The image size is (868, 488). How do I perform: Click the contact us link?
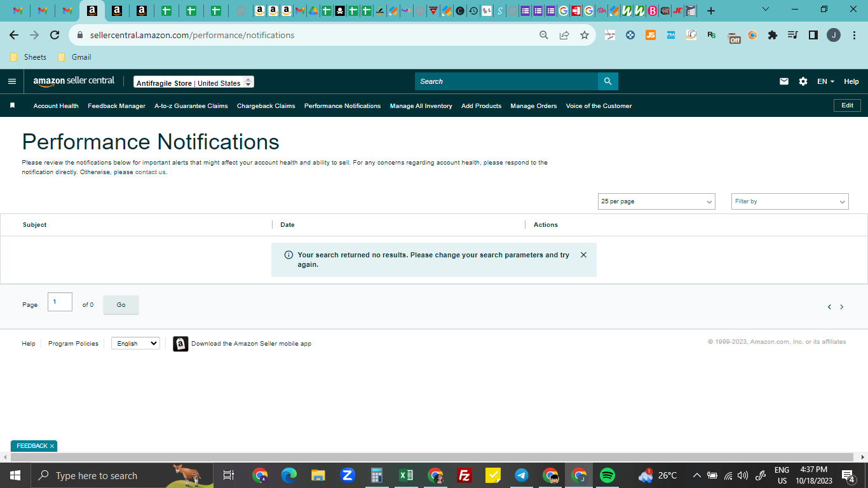(151, 172)
